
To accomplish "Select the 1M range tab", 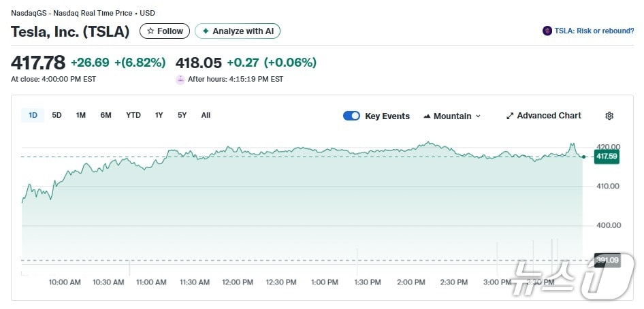I will 81,115.
